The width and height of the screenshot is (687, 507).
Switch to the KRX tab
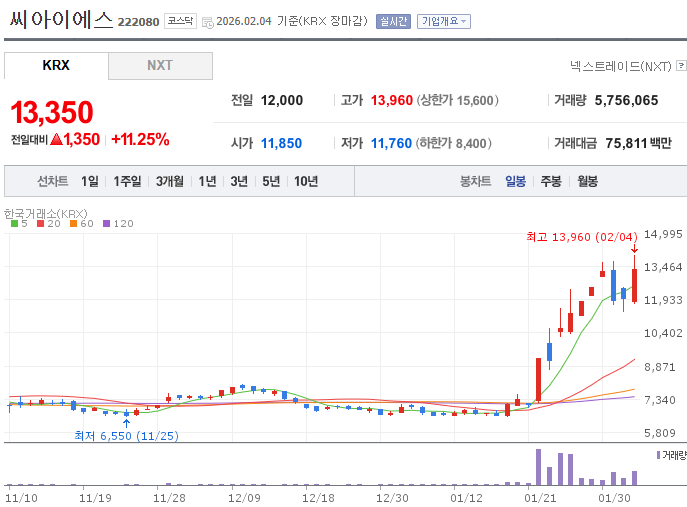(x=56, y=65)
